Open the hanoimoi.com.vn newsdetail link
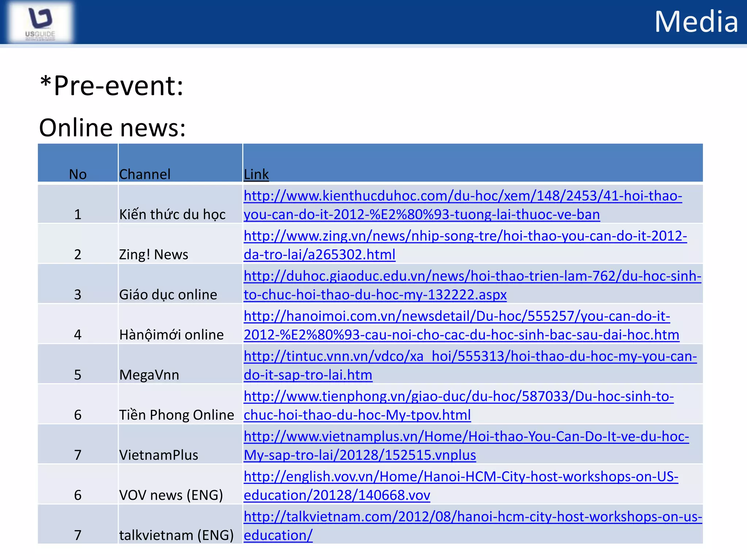The width and height of the screenshot is (747, 560). click(x=457, y=316)
